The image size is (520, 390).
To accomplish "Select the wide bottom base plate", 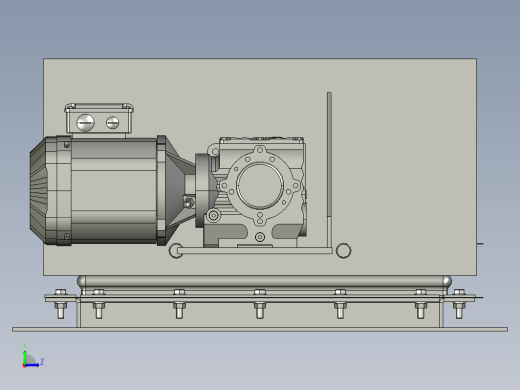I will coord(260,329).
